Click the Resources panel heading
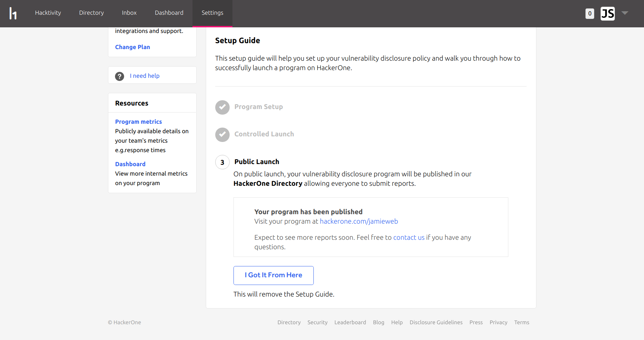Image resolution: width=644 pixels, height=340 pixels. (131, 103)
